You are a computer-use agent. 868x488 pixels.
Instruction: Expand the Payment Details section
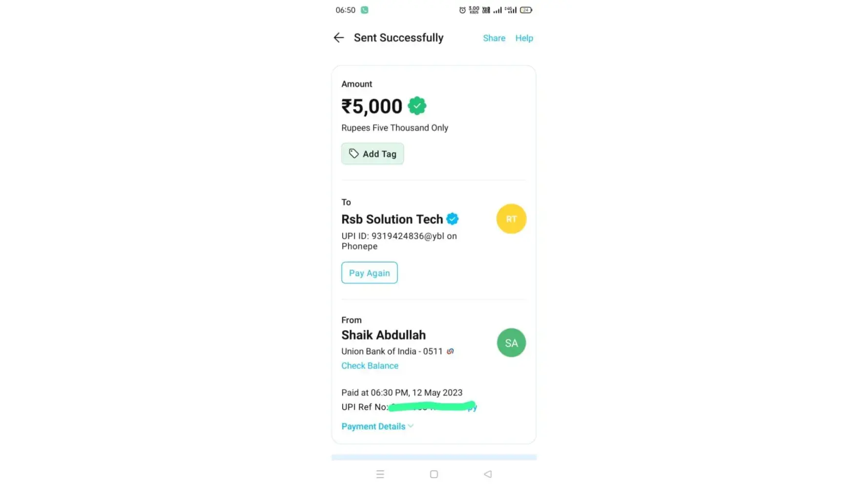[x=373, y=427]
